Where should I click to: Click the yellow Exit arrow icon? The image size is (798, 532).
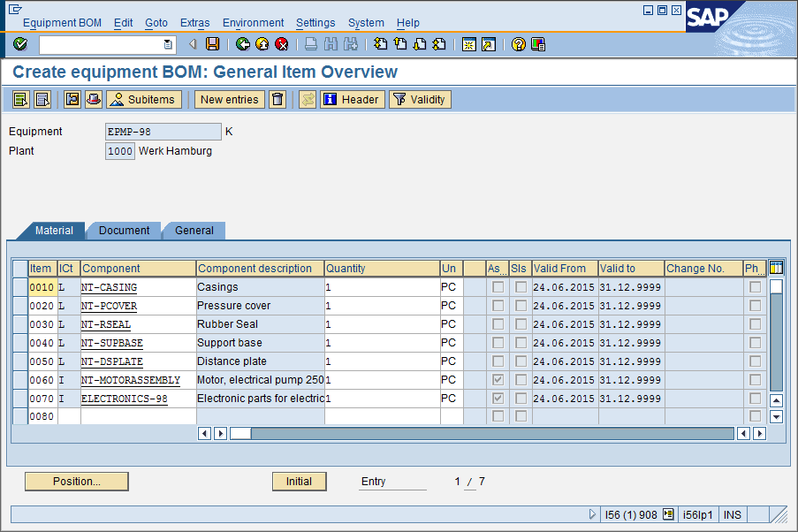pos(262,44)
